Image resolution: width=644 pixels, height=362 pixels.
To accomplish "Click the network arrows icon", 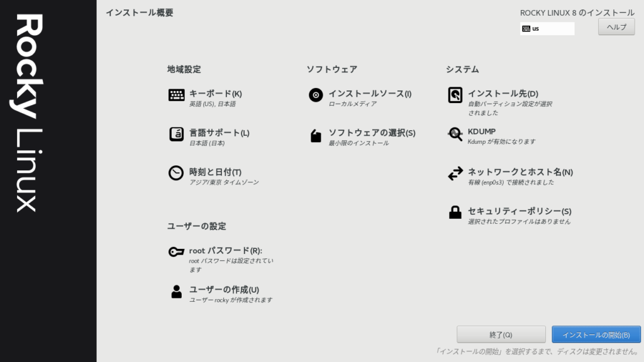I will 455,173.
